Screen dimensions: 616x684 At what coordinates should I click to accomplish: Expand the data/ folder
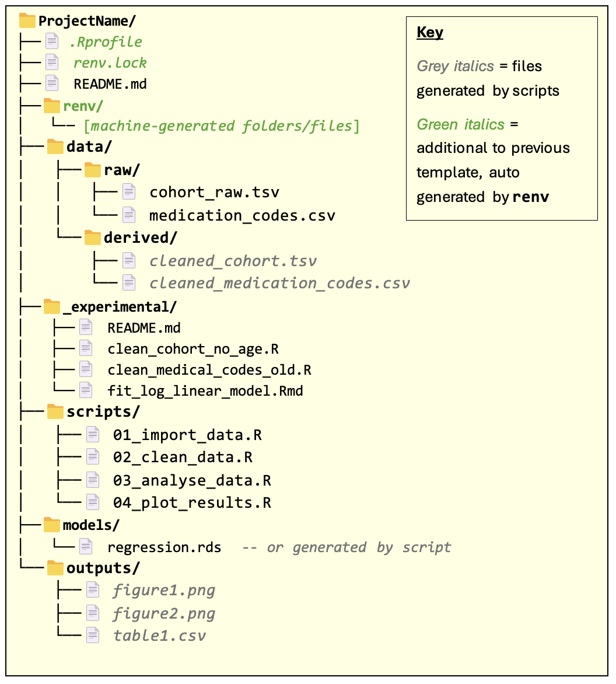pyautogui.click(x=88, y=146)
